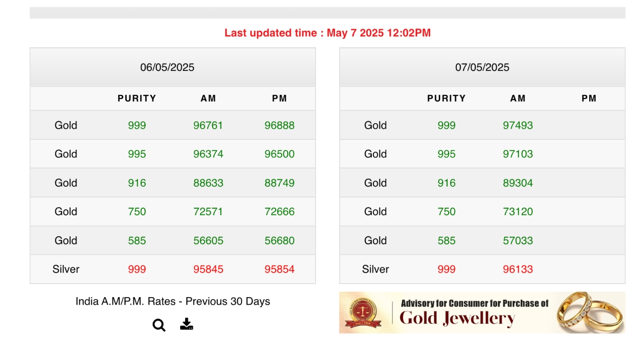Click the gray bar at top
The width and height of the screenshot is (644, 362).
(x=328, y=13)
